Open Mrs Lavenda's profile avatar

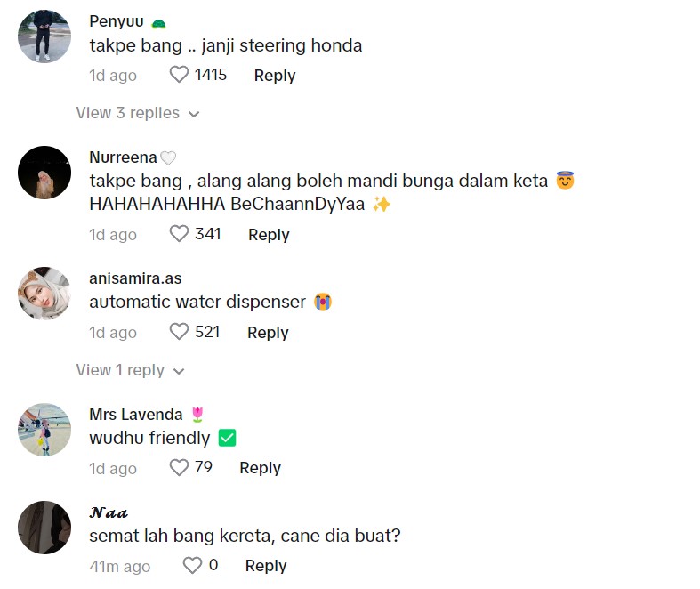44,430
